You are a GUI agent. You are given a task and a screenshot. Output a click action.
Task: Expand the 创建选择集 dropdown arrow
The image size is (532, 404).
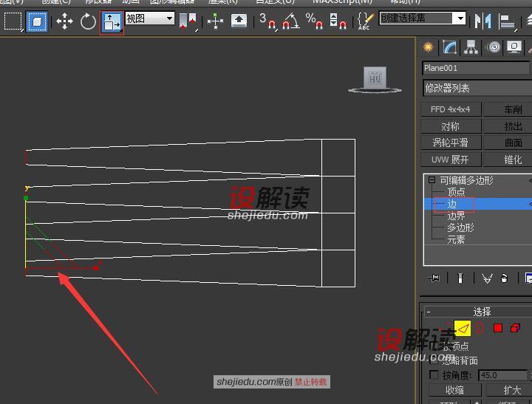click(x=460, y=18)
